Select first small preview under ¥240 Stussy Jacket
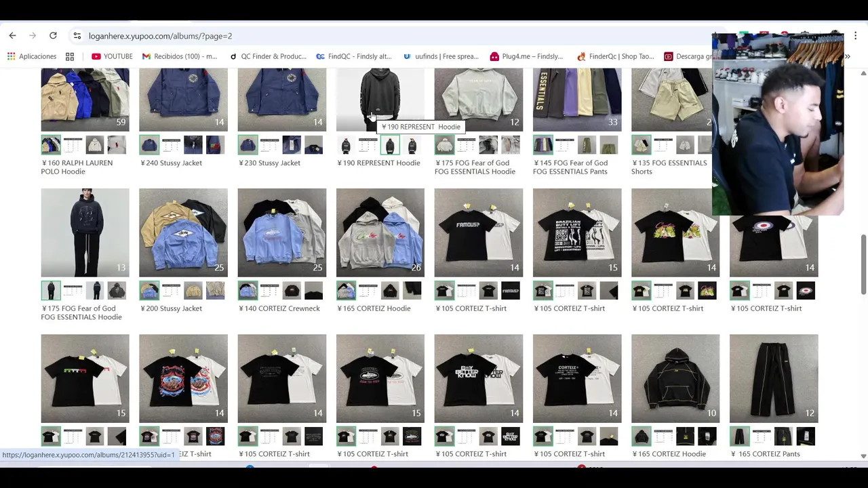Viewport: 868px width, 488px height. point(149,145)
